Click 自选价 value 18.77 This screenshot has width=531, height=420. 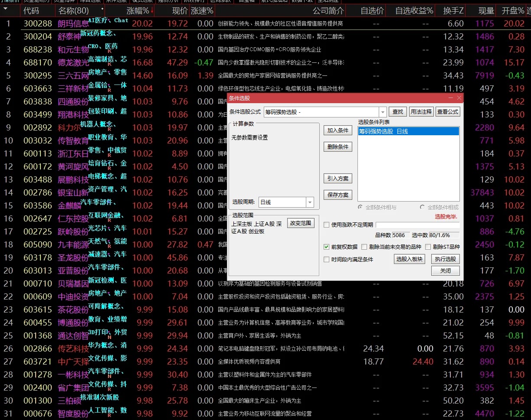[373, 361]
